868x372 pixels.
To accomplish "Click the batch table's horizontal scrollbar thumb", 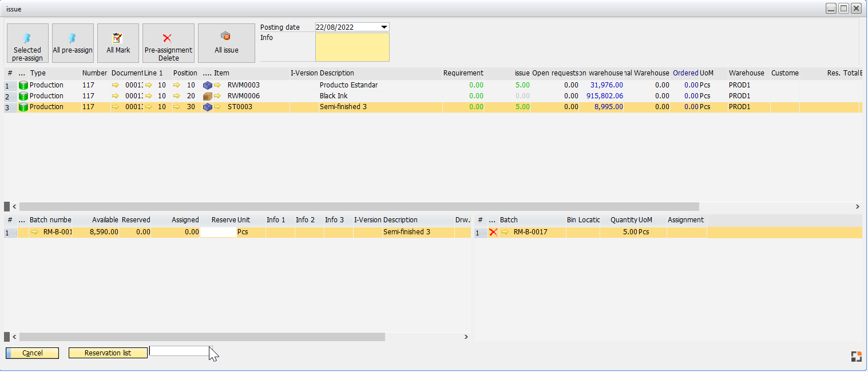I will pos(203,337).
